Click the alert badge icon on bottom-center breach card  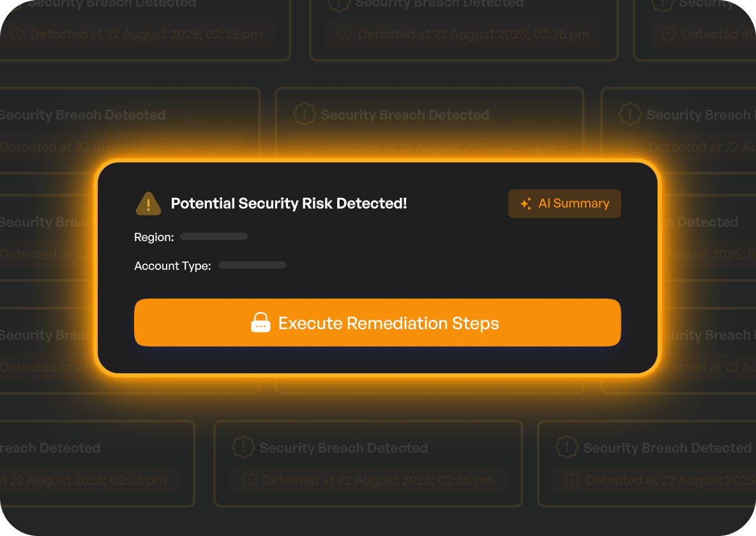click(x=243, y=447)
